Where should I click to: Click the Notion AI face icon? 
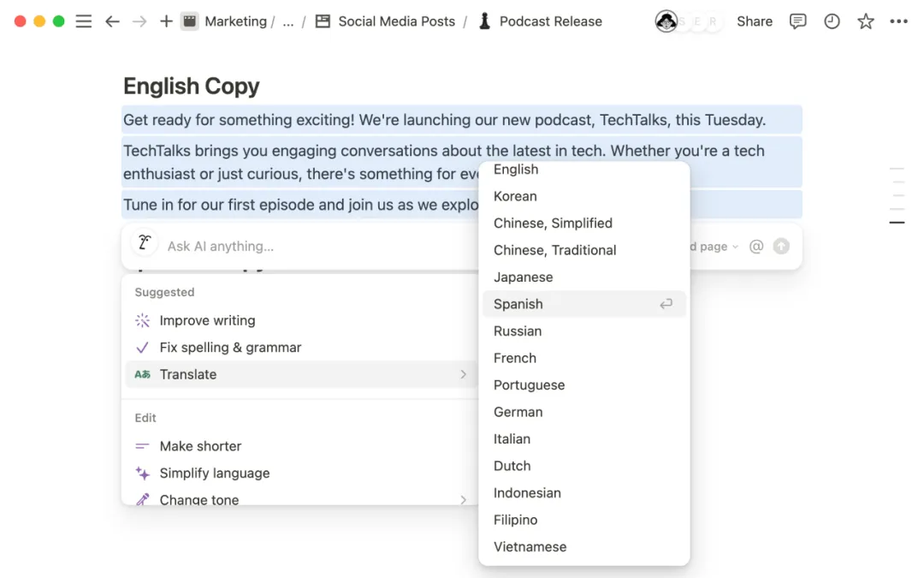tap(145, 242)
